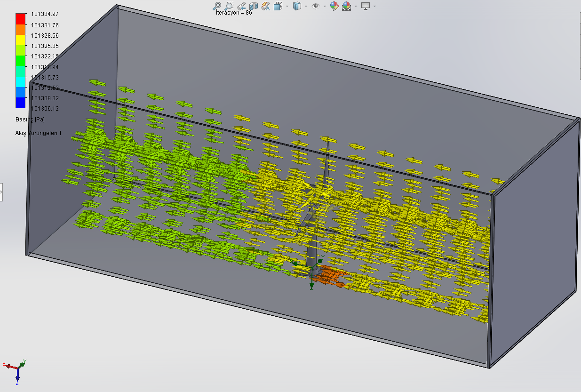Click the collapsed panel handle on left edge

point(1,192)
